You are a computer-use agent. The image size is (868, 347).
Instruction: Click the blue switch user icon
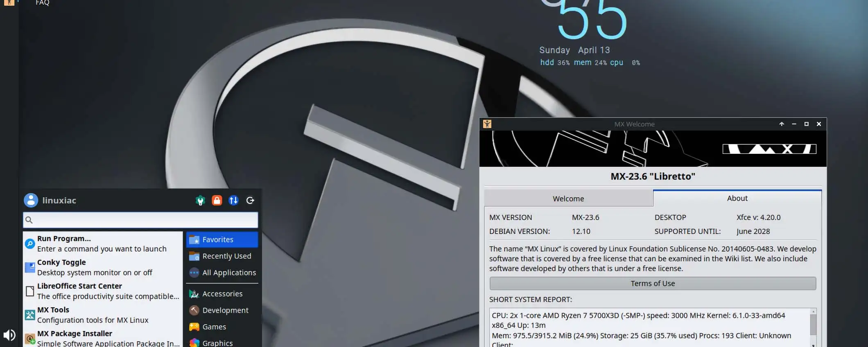(233, 200)
